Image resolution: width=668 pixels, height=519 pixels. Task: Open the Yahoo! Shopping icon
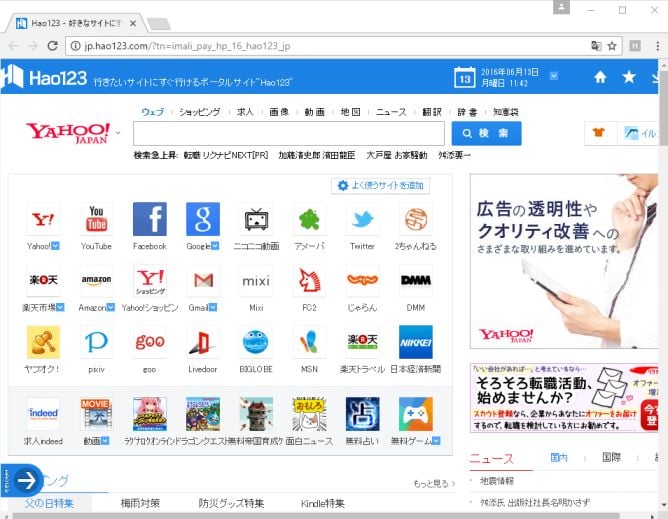tap(150, 280)
